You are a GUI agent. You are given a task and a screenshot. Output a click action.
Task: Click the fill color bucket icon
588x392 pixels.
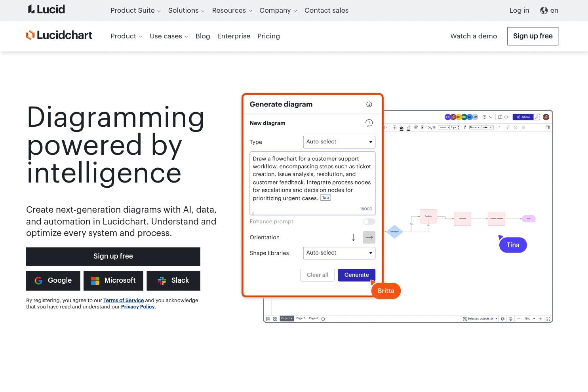tap(402, 127)
